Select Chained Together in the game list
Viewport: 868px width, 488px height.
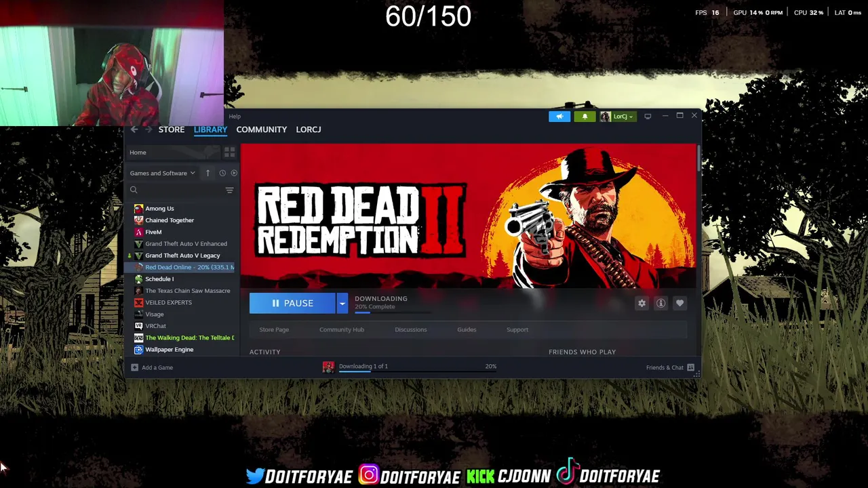coord(170,220)
